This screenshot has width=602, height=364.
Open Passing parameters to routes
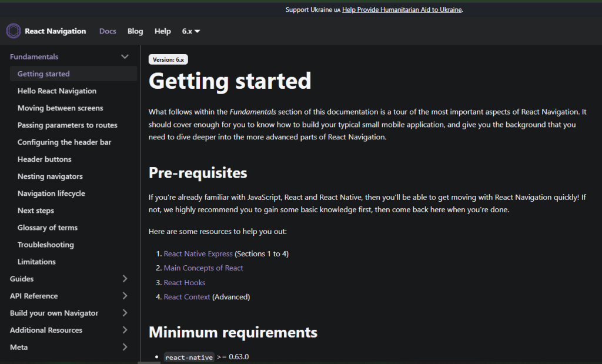(x=67, y=125)
